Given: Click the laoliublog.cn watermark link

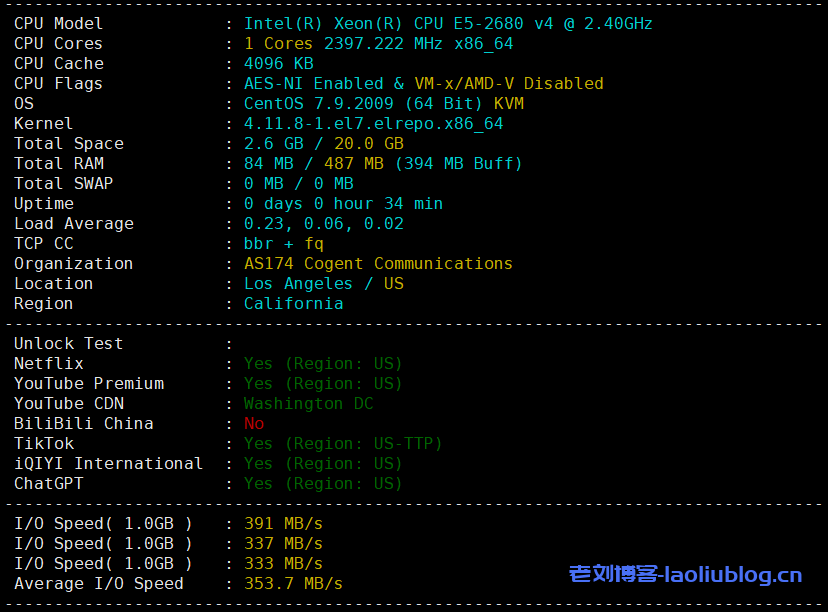Looking at the screenshot, I should (x=685, y=575).
